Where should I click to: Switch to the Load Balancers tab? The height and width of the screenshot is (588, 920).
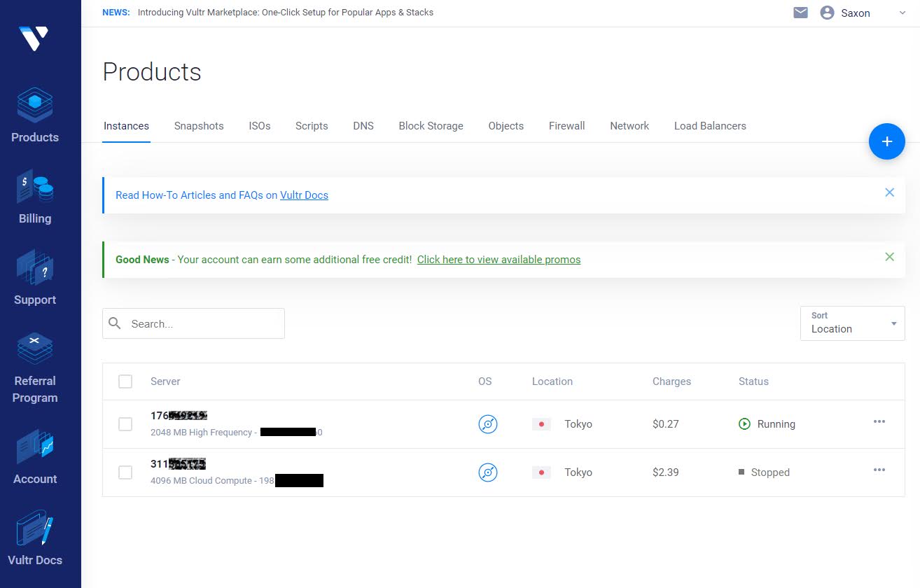710,126
